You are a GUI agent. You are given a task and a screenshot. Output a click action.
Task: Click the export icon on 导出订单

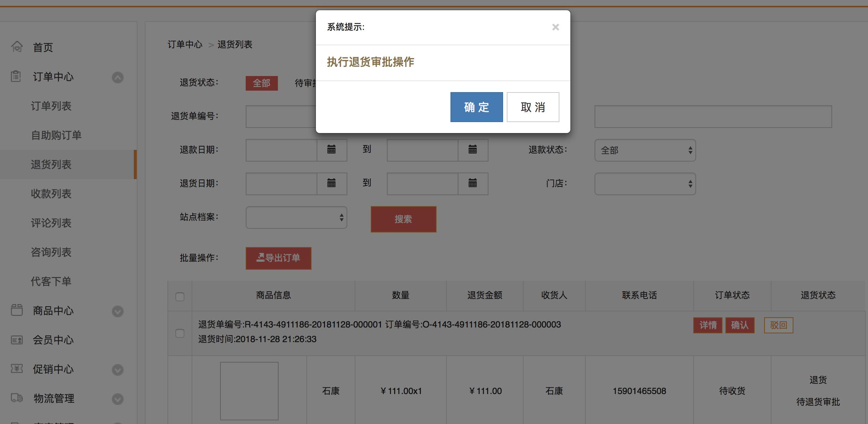(260, 258)
